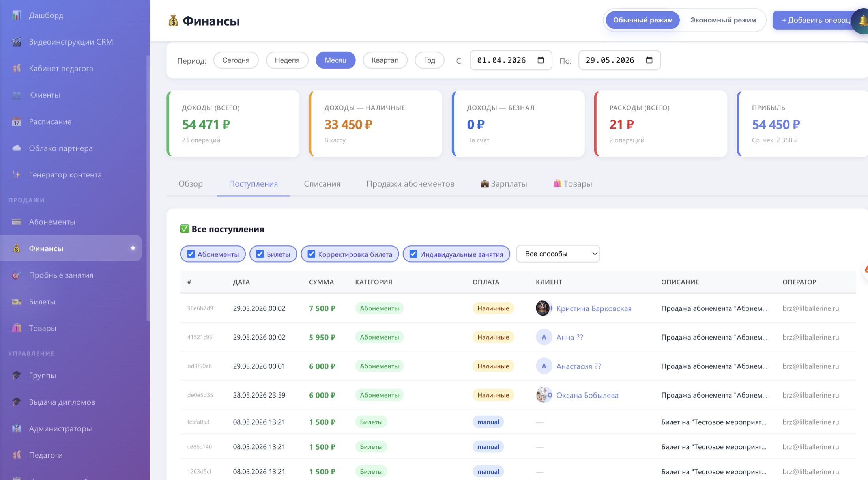Open calendar picker for start date 01.04.2026
868x480 pixels.
tap(541, 60)
